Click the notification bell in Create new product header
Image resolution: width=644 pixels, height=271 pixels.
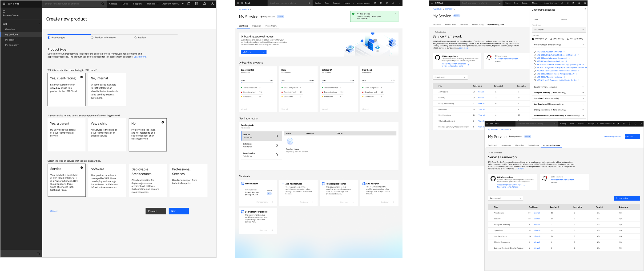pyautogui.click(x=205, y=4)
